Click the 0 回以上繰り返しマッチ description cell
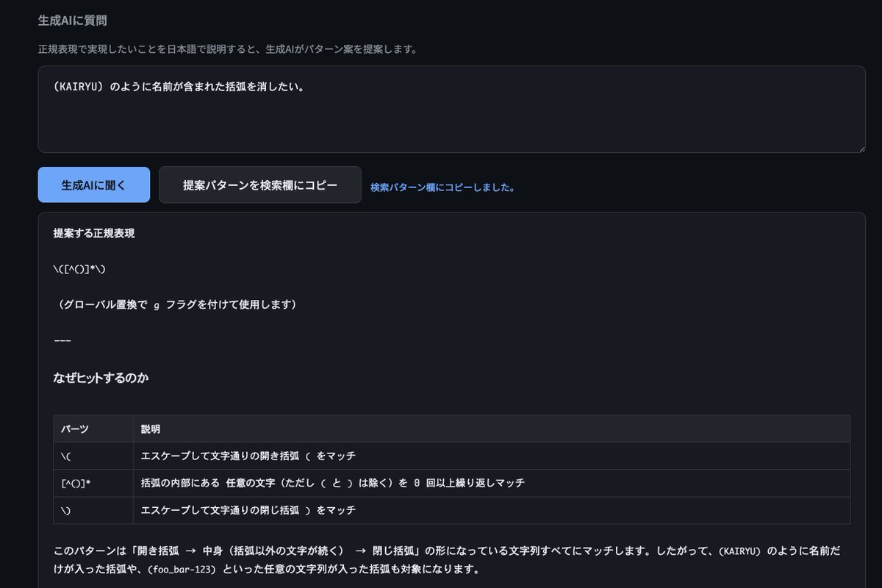 click(x=492, y=483)
